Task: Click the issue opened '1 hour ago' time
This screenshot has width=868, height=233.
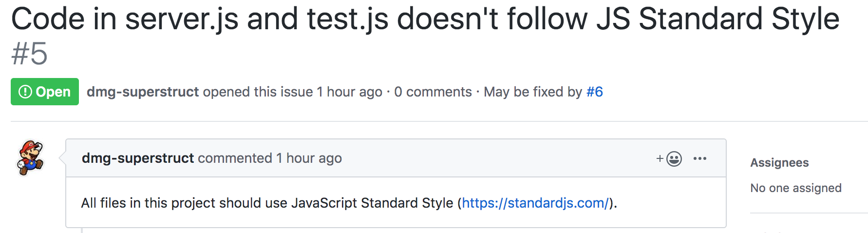Action: (349, 92)
